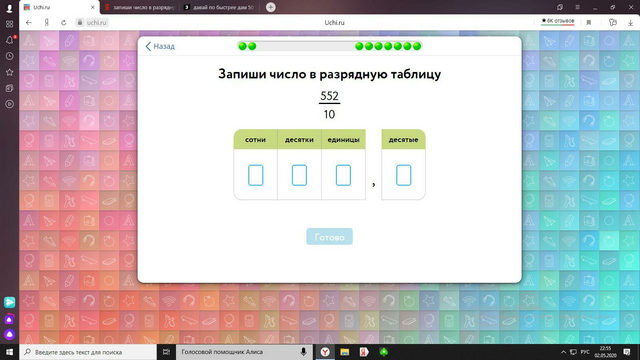Bookmark this page
The image size is (640, 360).
click(589, 22)
